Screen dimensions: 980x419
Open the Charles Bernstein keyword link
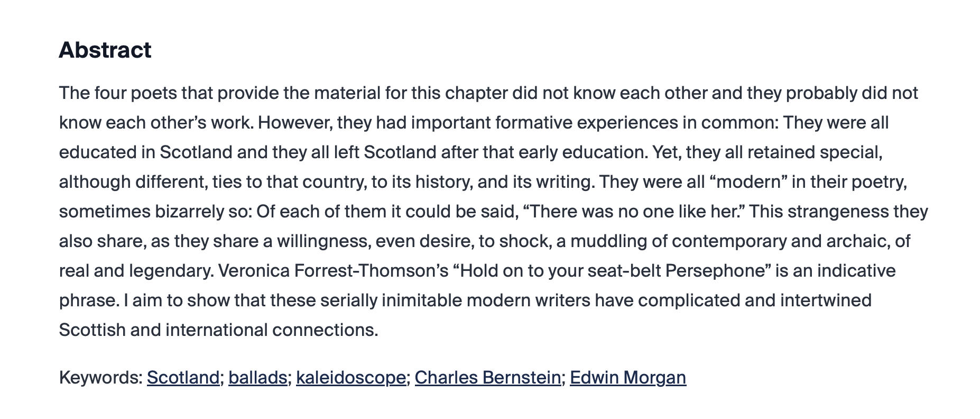(x=487, y=377)
